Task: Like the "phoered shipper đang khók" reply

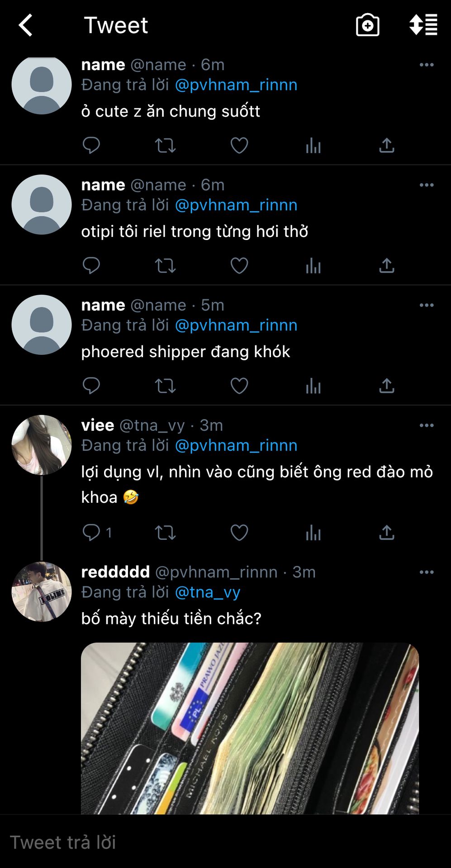Action: pyautogui.click(x=239, y=386)
